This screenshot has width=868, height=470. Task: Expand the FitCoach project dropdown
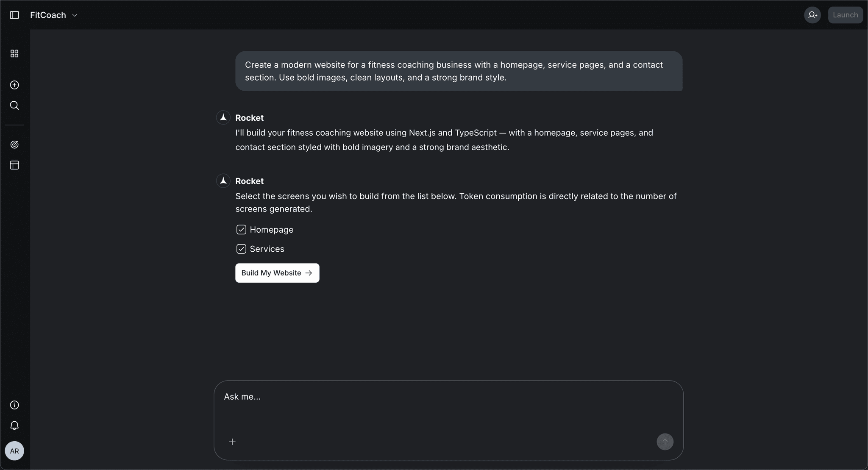click(48, 15)
